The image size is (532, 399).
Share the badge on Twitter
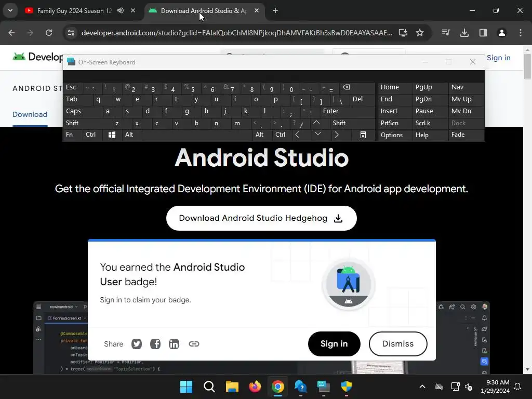tap(137, 344)
